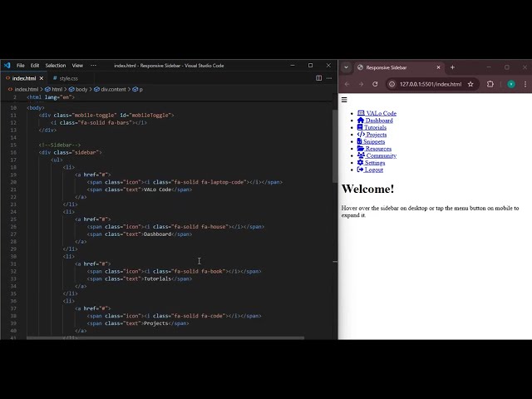Click the html breadcrumb segment
This screenshot has width=532, height=399.
57,89
